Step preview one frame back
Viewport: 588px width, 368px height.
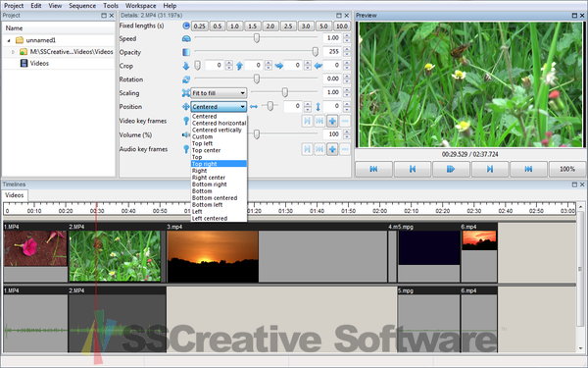(413, 169)
